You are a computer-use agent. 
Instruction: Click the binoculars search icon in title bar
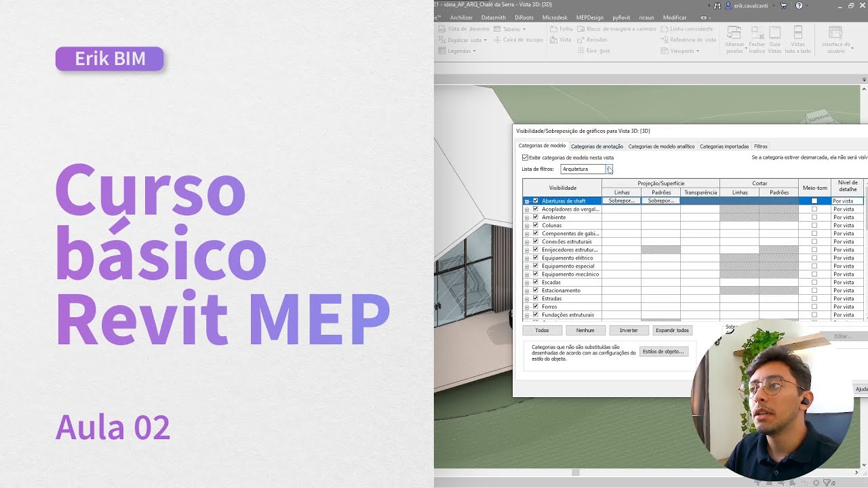[x=717, y=5]
